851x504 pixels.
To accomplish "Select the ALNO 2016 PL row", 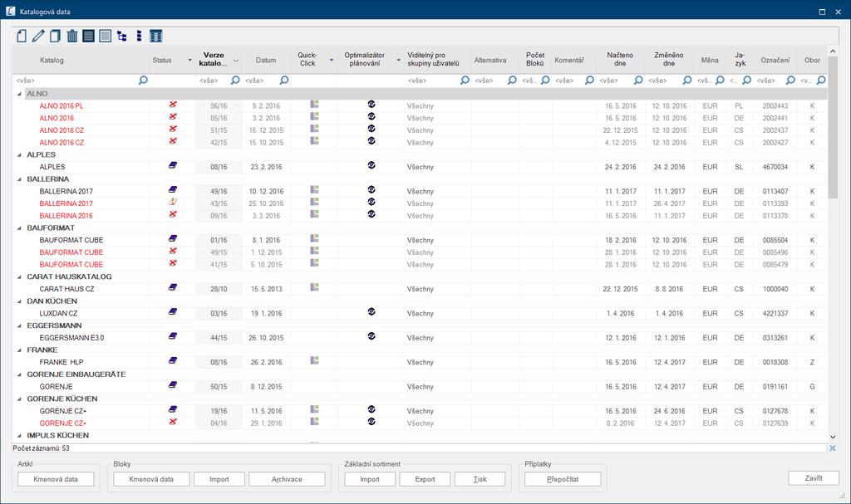I will pyautogui.click(x=421, y=105).
